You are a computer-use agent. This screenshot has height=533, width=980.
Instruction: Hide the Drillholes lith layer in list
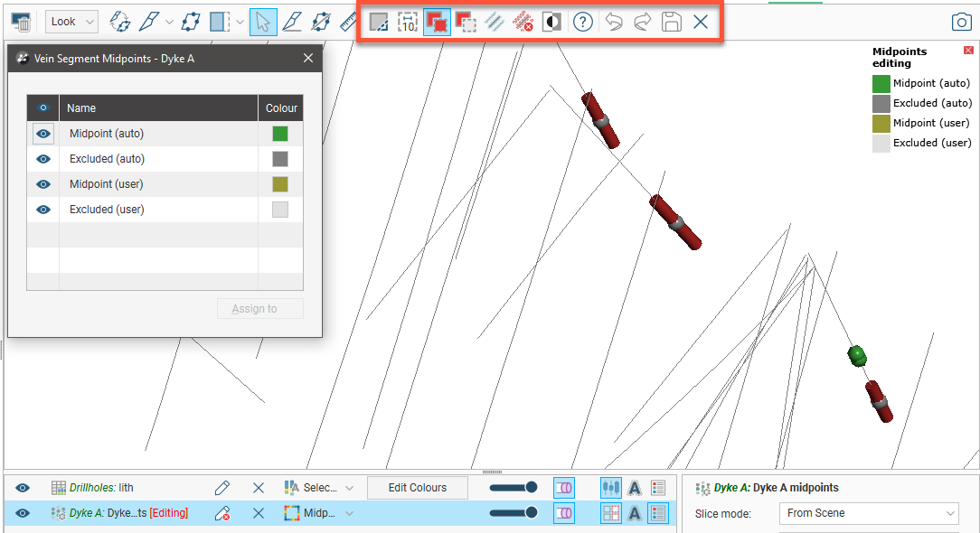[x=23, y=488]
